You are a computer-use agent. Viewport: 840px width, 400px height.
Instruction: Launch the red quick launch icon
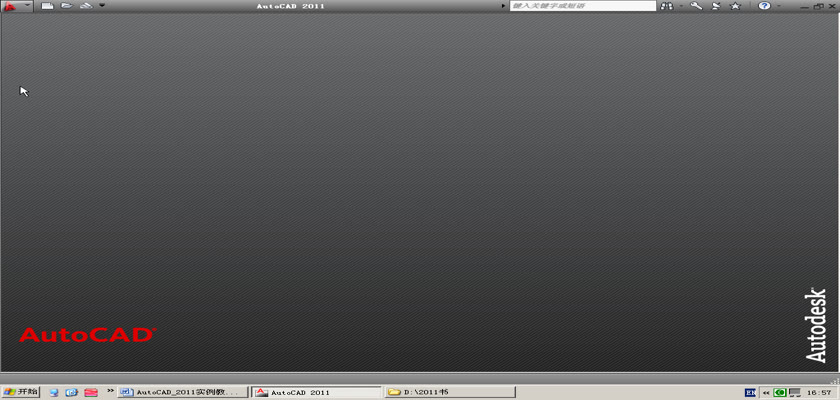(91, 393)
